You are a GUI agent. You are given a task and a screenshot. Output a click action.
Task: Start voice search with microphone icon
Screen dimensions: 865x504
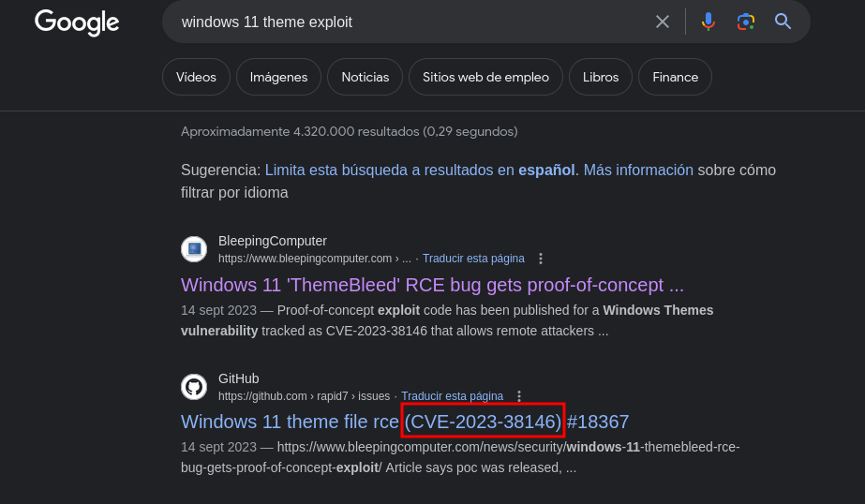[708, 22]
